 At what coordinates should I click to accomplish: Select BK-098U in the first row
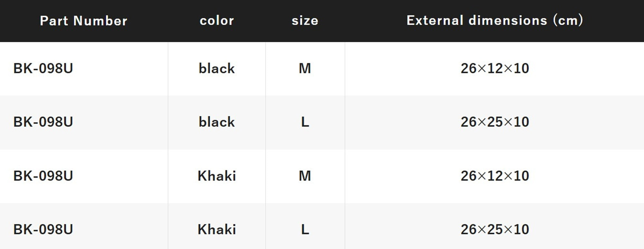click(43, 68)
